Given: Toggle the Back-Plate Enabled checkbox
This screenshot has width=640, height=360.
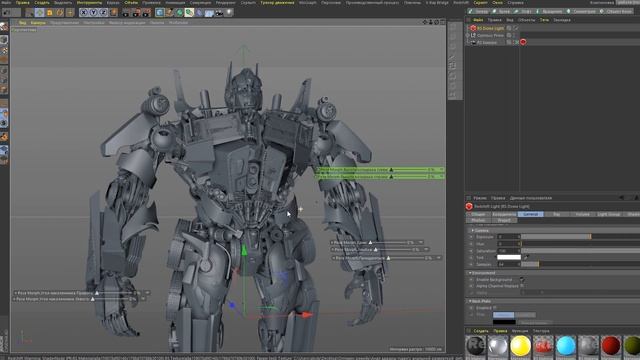Looking at the screenshot, I should 494,307.
